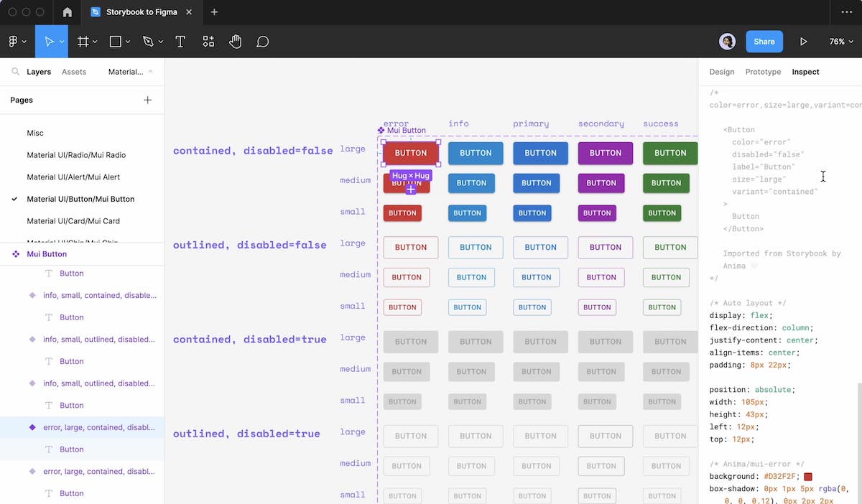Click the Home icon in tab bar
862x504 pixels.
tap(67, 12)
